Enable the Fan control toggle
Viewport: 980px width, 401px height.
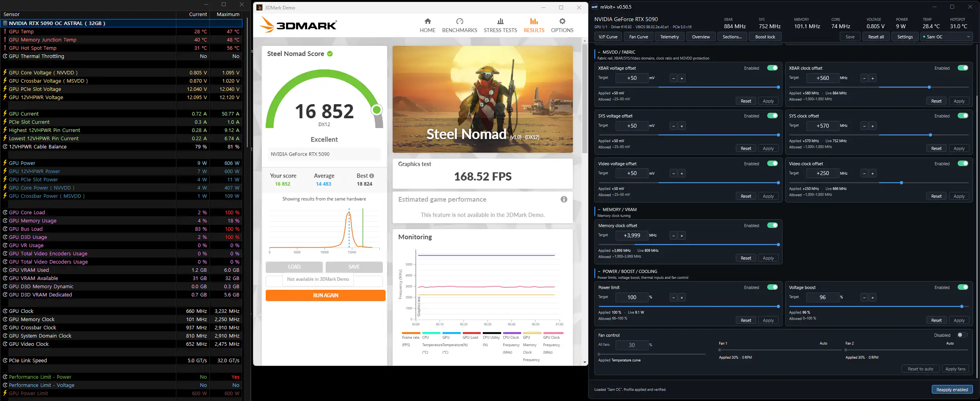(x=962, y=335)
